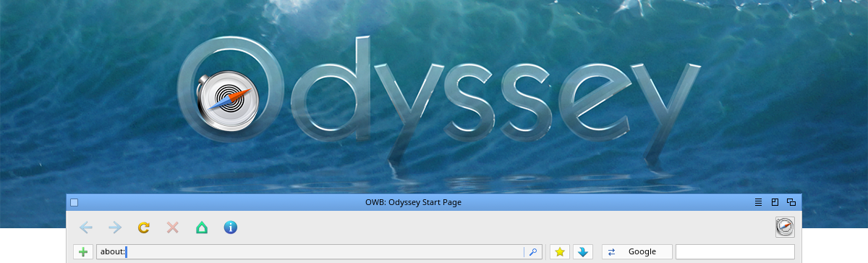
Task: Go forward with the right arrow button
Action: click(x=115, y=227)
